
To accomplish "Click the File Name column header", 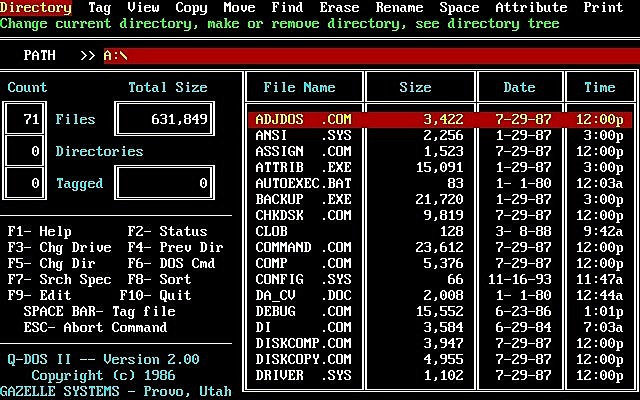I will coord(299,87).
